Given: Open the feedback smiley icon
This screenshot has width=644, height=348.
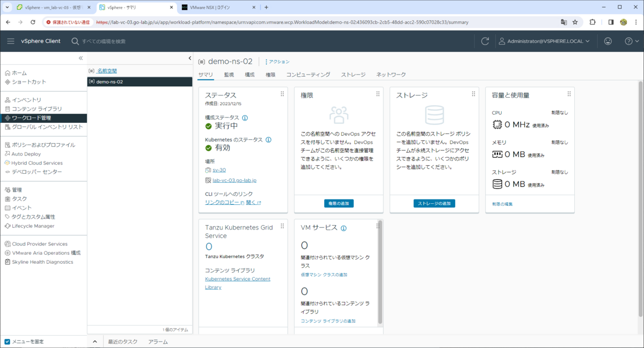Looking at the screenshot, I should coord(608,41).
